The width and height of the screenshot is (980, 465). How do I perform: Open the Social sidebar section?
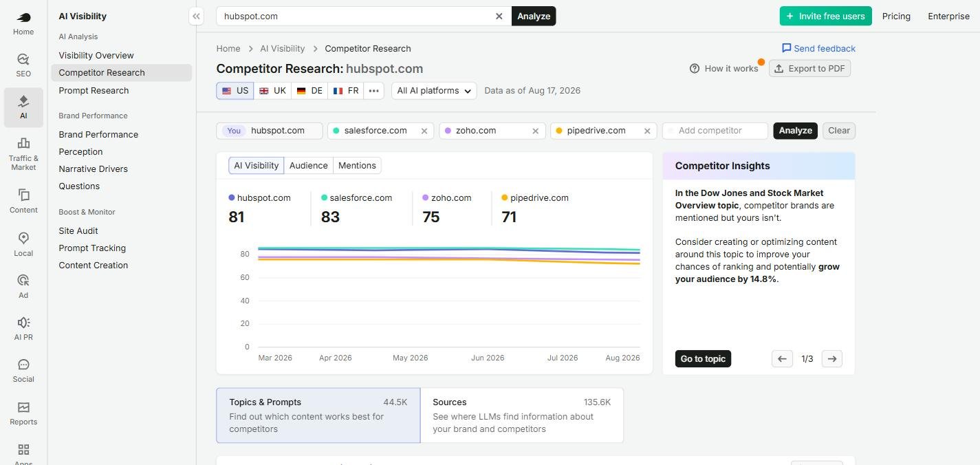(x=23, y=370)
